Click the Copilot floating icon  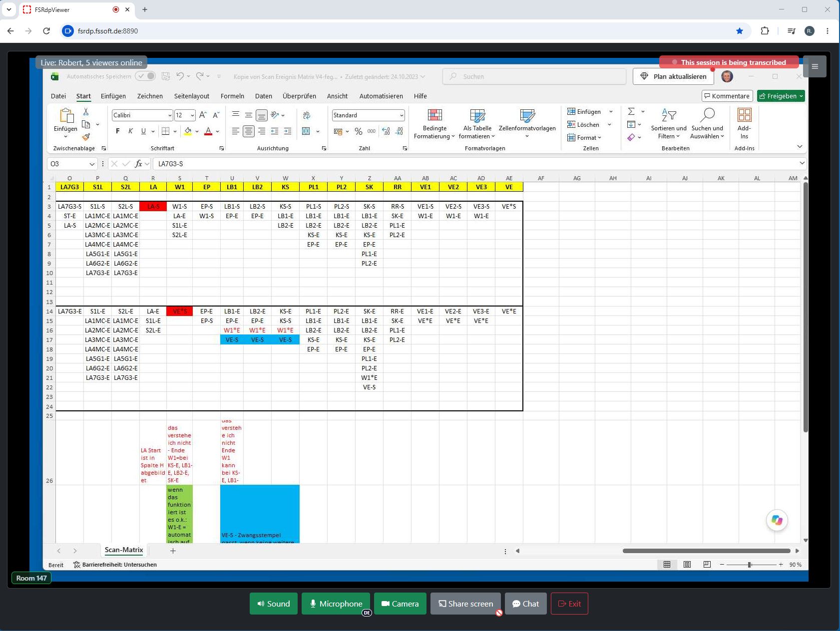[777, 520]
